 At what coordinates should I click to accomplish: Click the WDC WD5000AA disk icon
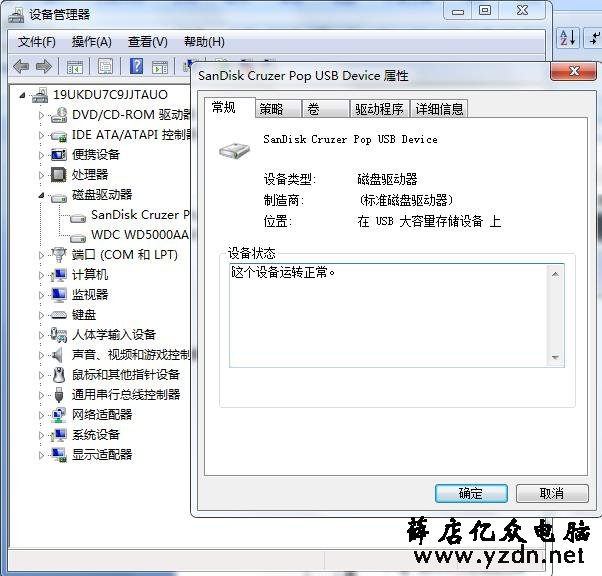point(78,237)
